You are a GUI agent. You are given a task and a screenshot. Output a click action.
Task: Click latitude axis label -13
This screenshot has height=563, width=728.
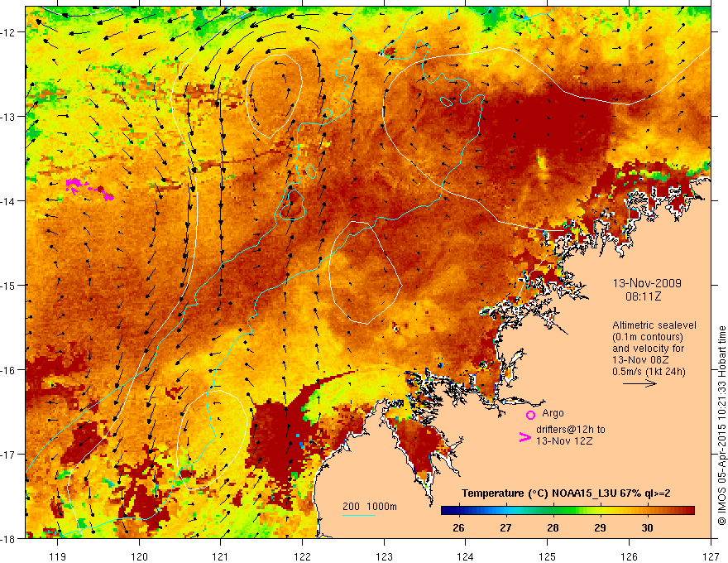pyautogui.click(x=9, y=117)
